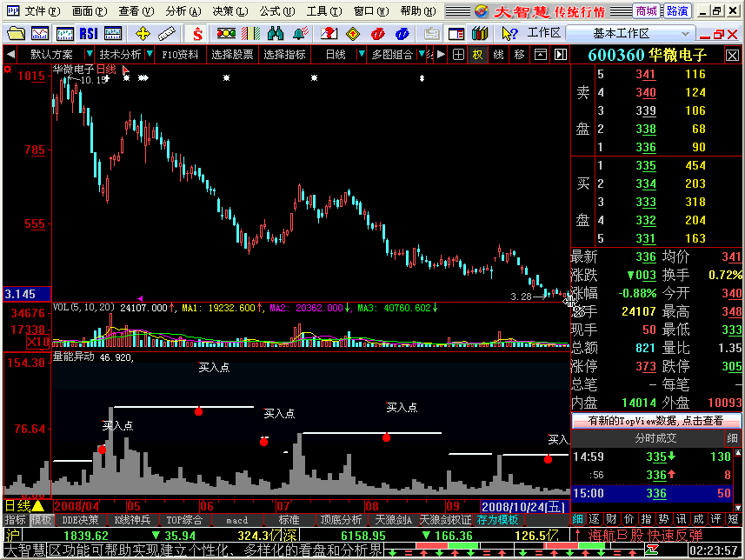Open the 工具(T) menu
Screen dimensions: 745x560
[323, 11]
